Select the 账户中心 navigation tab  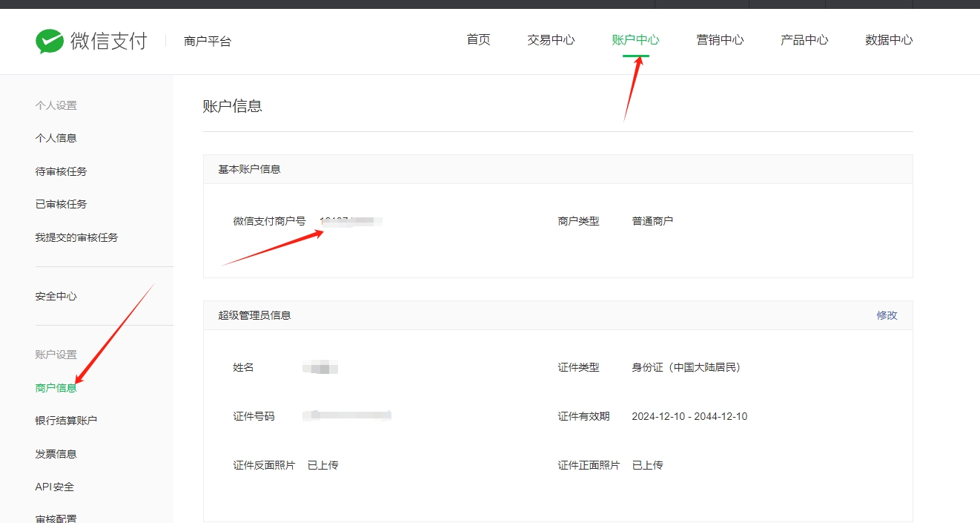(x=635, y=40)
